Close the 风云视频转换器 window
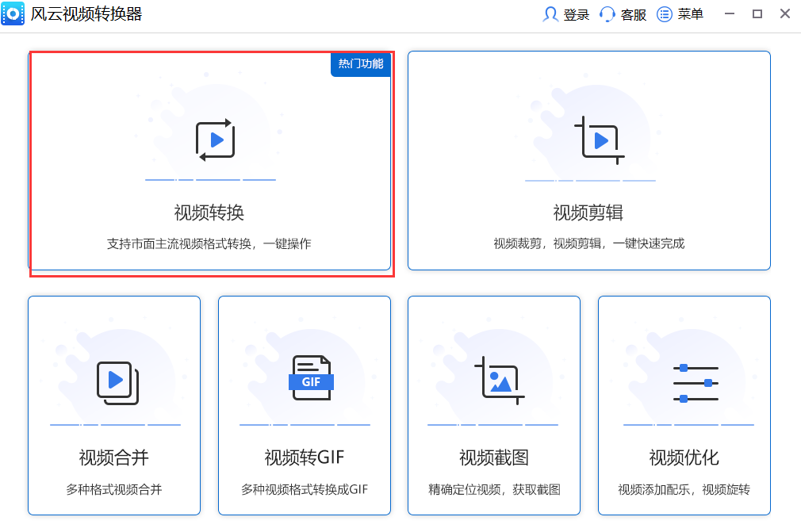This screenshot has width=801, height=532. (x=785, y=13)
